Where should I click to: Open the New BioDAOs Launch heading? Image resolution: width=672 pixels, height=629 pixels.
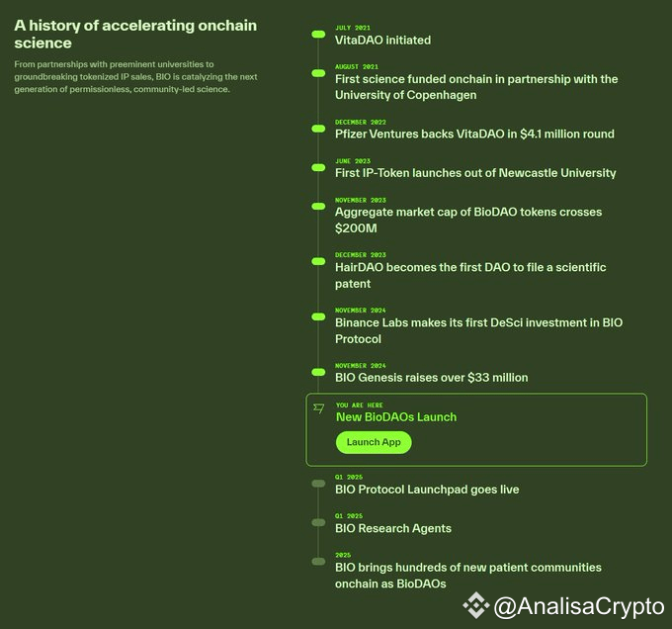point(396,417)
